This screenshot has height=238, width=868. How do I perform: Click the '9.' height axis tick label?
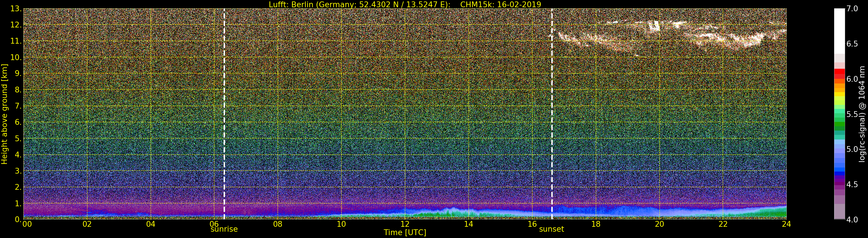click(x=18, y=74)
